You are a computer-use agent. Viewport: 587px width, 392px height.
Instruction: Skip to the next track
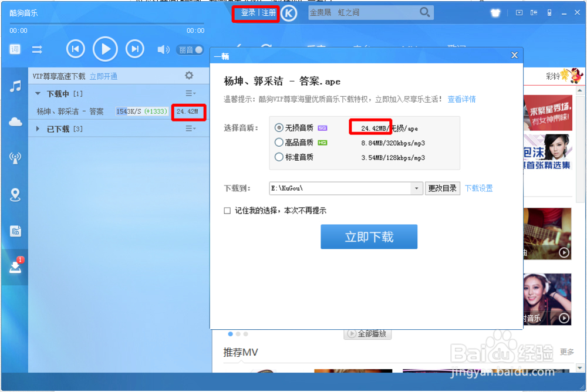pyautogui.click(x=135, y=49)
